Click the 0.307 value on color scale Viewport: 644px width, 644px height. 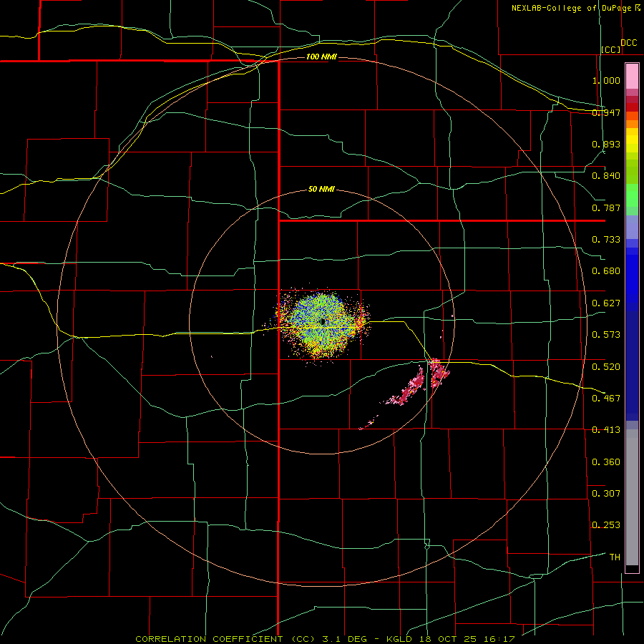pos(606,494)
